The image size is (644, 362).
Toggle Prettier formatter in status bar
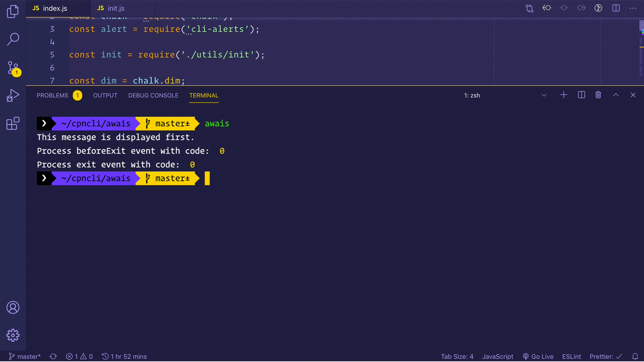(x=605, y=356)
